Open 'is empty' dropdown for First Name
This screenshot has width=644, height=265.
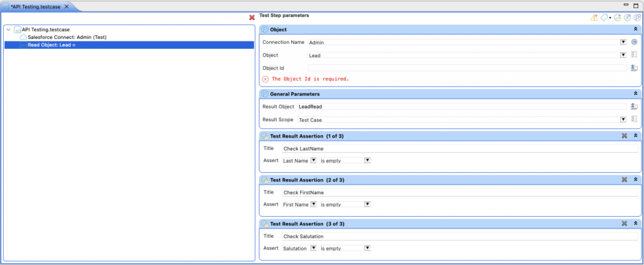click(367, 204)
